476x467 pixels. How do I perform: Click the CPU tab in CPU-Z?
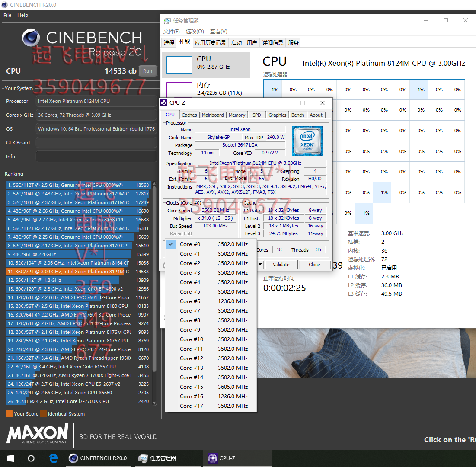(170, 115)
